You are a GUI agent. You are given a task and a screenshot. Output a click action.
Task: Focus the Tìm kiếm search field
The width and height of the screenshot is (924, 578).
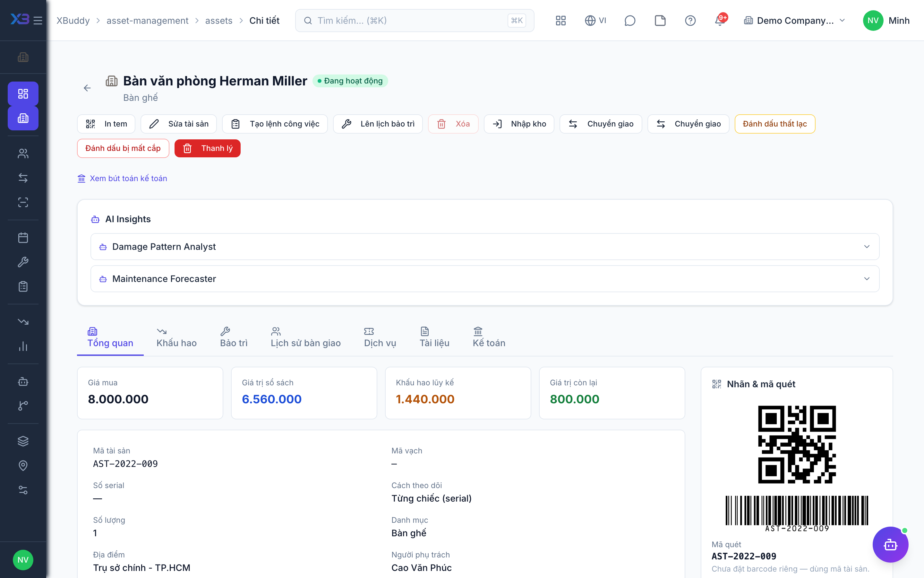[x=415, y=20]
